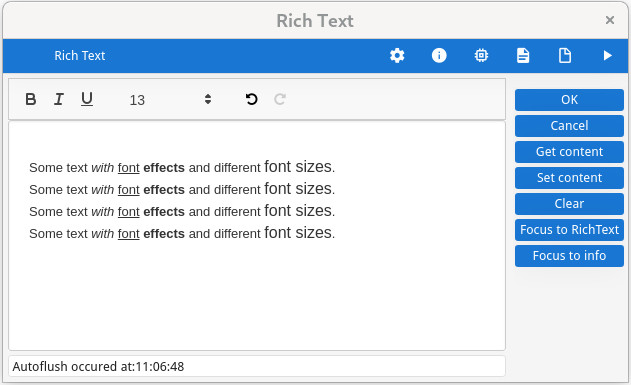
Task: Click the greyed-out redo icon
Action: tap(280, 99)
